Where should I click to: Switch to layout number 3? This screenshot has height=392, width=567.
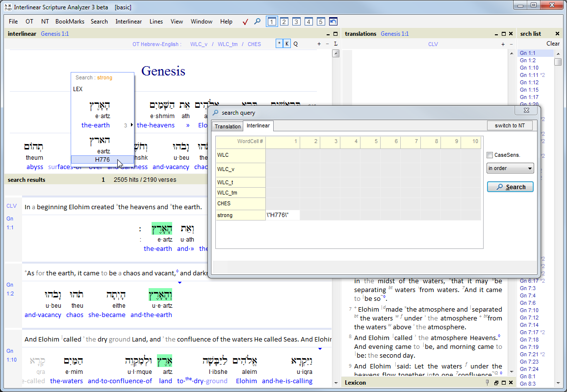click(296, 22)
